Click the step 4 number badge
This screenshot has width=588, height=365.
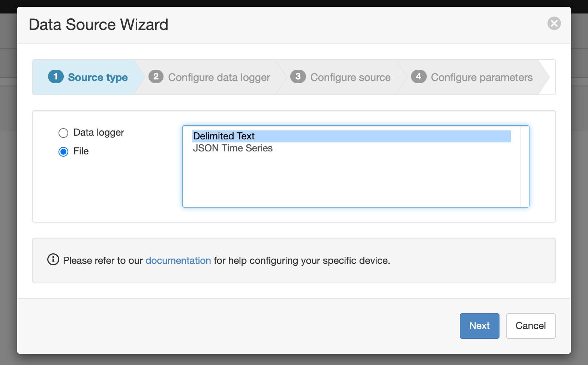tap(418, 77)
